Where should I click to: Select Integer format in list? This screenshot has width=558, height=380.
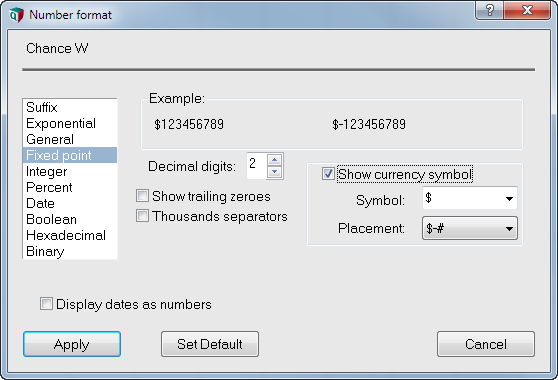[70, 171]
